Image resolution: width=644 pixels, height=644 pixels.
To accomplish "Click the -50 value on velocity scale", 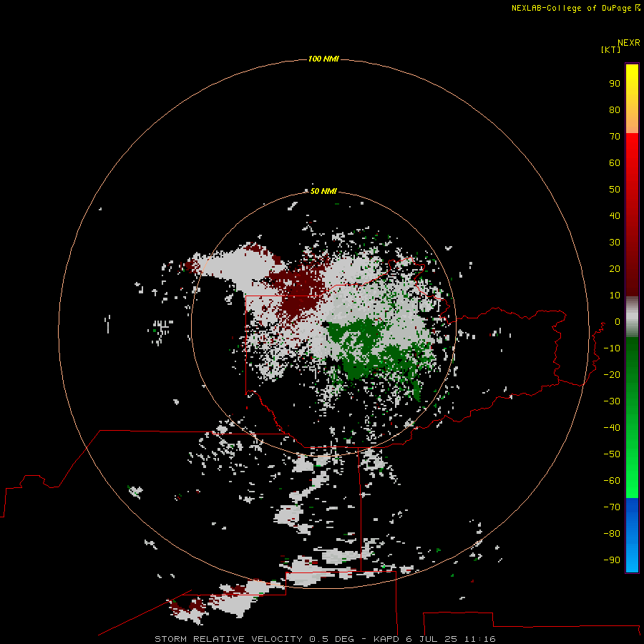I will pos(612,454).
